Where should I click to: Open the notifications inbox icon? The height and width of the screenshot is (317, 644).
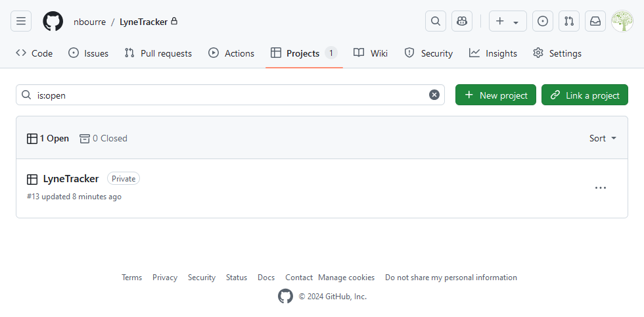[x=595, y=22]
